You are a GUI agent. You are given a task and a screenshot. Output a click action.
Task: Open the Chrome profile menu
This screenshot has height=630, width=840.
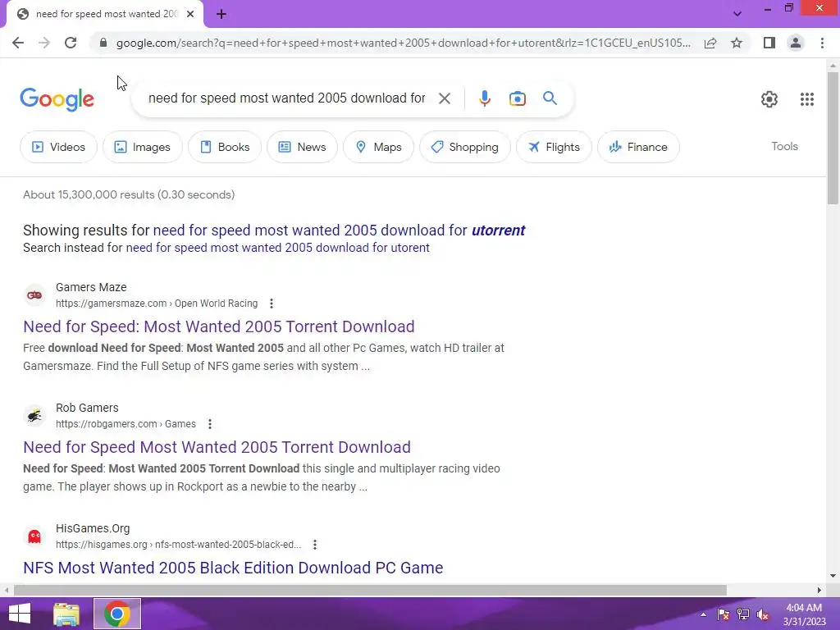pos(796,43)
